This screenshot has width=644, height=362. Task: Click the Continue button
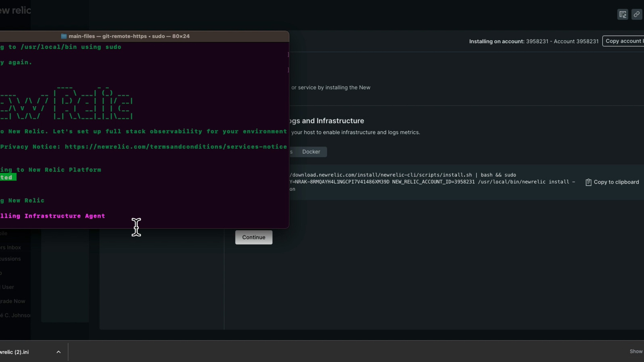point(254,237)
